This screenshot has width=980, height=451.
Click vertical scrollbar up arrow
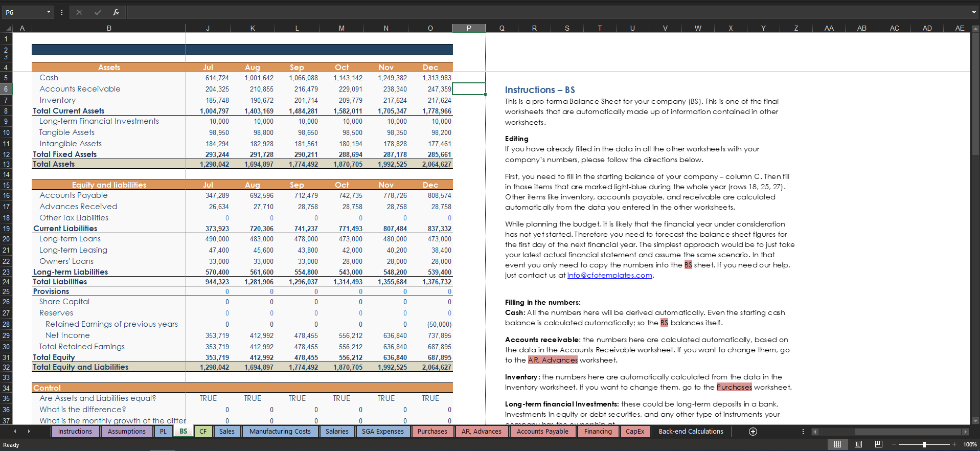tap(975, 29)
